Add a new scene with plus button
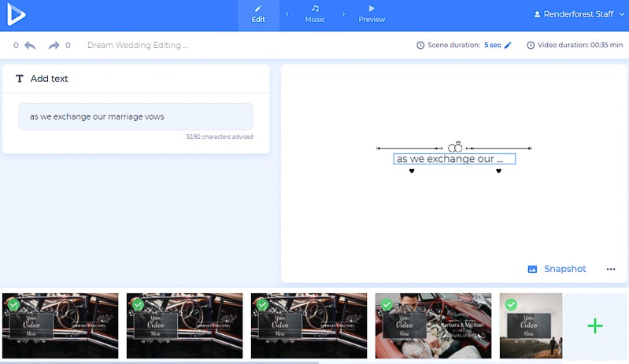 tap(595, 326)
